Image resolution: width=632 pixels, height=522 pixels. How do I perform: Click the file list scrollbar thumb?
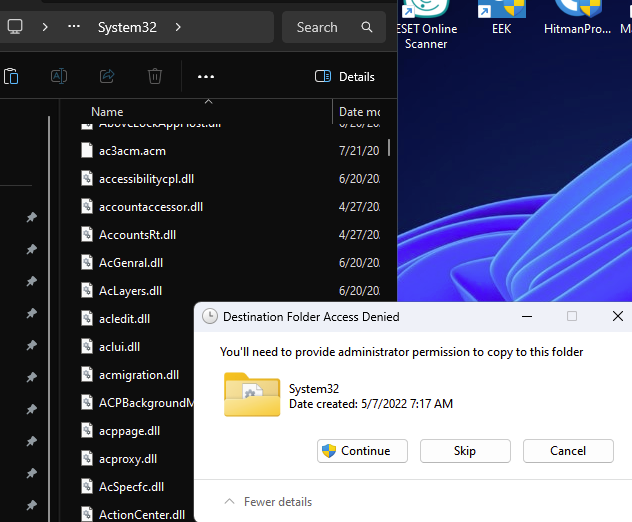pos(389,148)
